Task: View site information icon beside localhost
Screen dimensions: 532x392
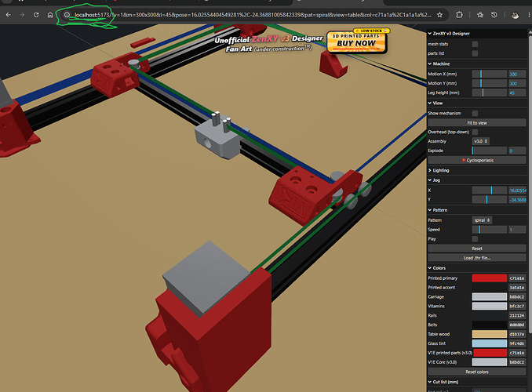Action: (x=67, y=15)
